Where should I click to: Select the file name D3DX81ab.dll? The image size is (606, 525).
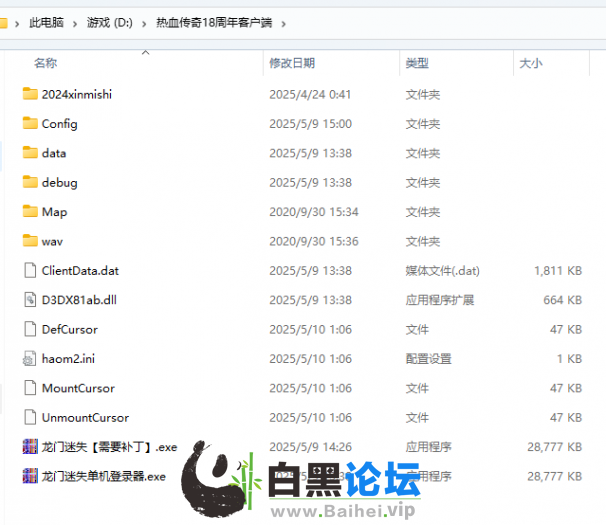pos(79,300)
